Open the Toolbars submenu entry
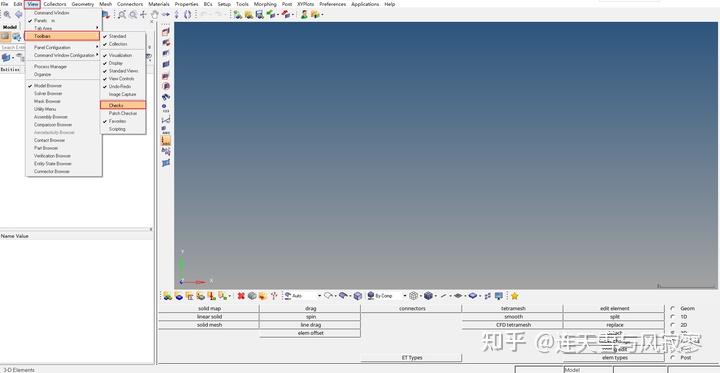 (x=62, y=36)
